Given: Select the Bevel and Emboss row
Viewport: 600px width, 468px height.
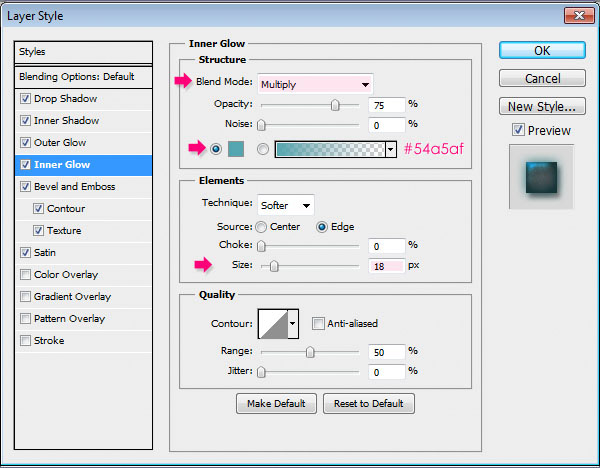Looking at the screenshot, I should click(83, 187).
